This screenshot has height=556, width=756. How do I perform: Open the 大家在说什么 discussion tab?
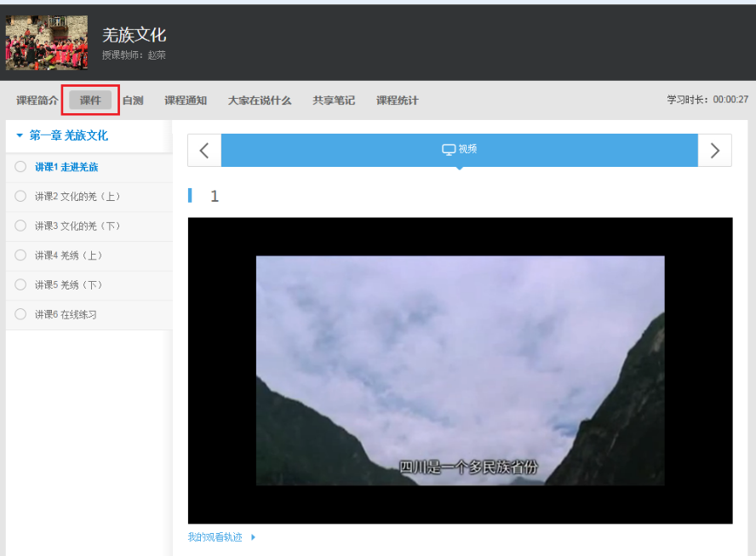(x=260, y=100)
